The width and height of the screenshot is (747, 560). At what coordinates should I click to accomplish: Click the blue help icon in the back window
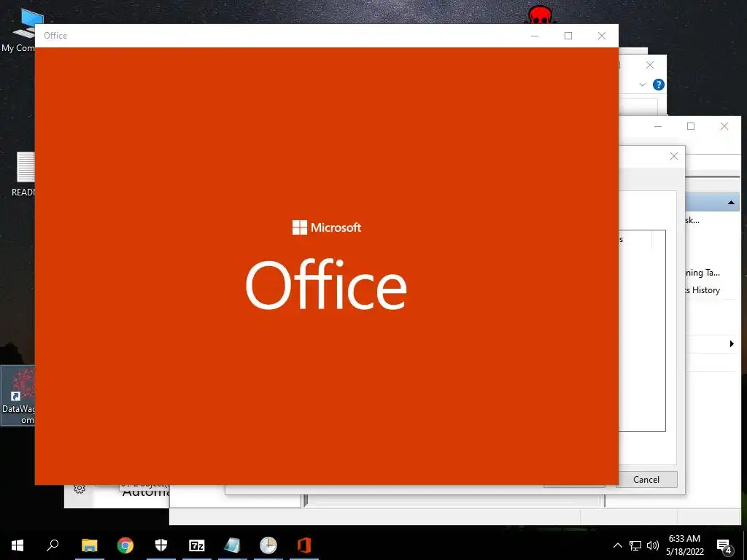(x=659, y=85)
